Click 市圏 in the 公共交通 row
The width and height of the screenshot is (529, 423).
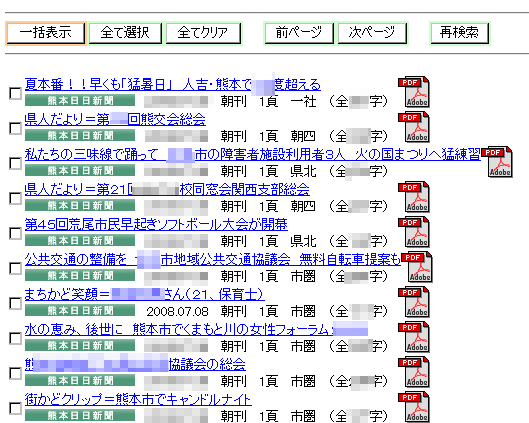click(304, 277)
